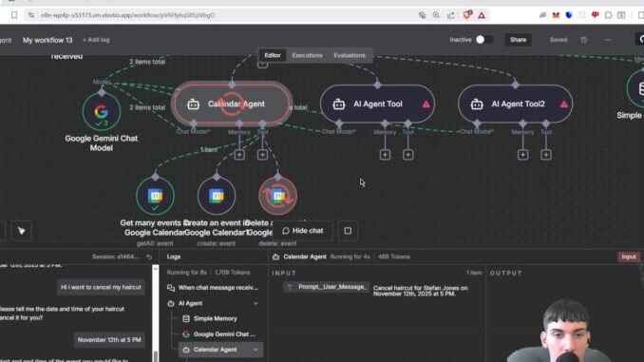Click the 'November 12th at 5 PM' message
The height and width of the screenshot is (362, 644).
pos(109,340)
